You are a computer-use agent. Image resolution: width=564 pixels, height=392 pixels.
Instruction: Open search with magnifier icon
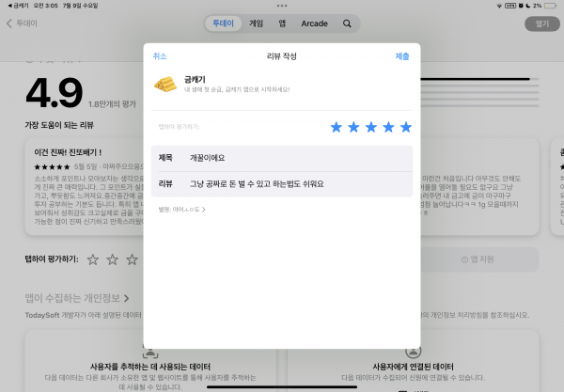click(347, 24)
